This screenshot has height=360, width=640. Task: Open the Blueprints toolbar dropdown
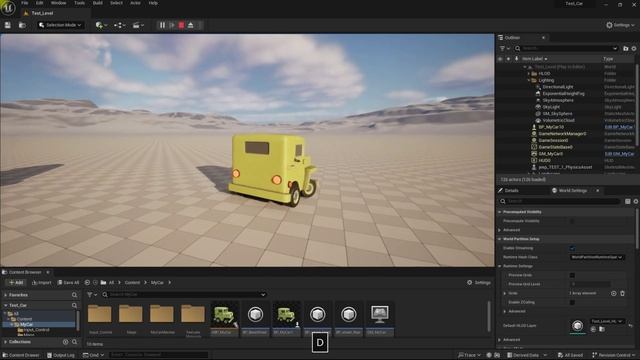(x=120, y=25)
